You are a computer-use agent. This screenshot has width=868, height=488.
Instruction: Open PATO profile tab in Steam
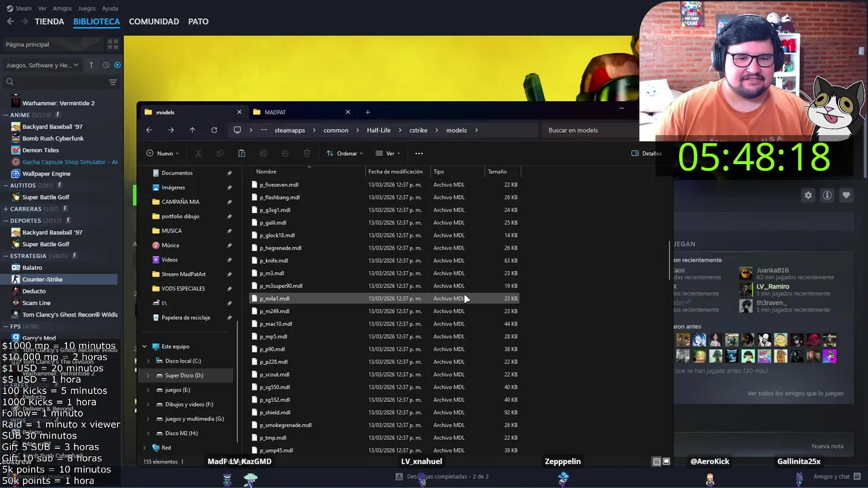(x=198, y=21)
